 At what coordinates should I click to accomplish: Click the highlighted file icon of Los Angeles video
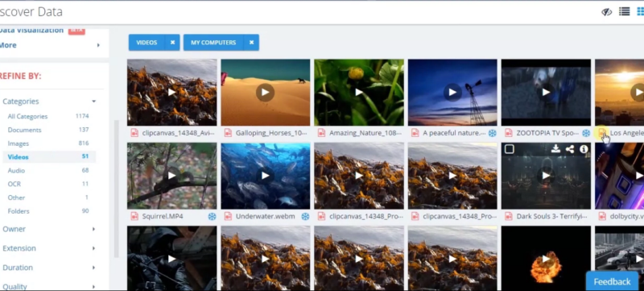pos(602,133)
